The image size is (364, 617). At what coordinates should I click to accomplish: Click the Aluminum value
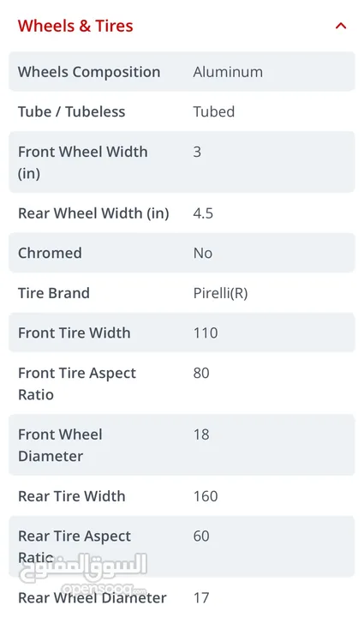[x=228, y=72]
